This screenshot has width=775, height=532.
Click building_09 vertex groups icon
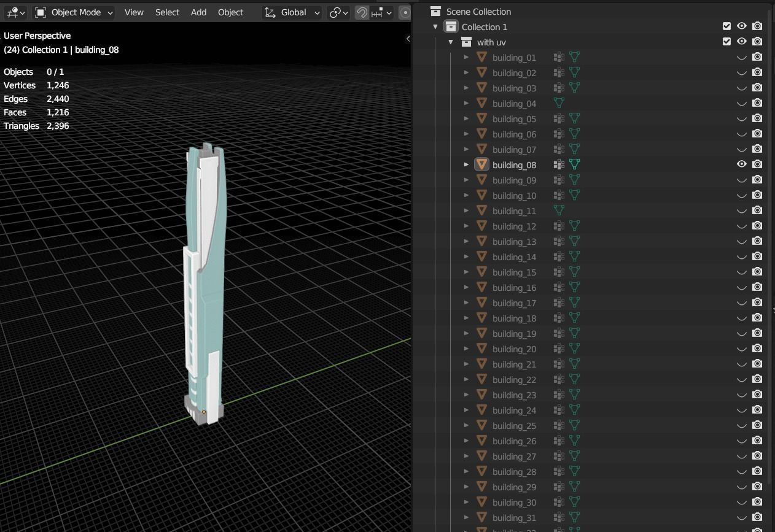coord(559,180)
